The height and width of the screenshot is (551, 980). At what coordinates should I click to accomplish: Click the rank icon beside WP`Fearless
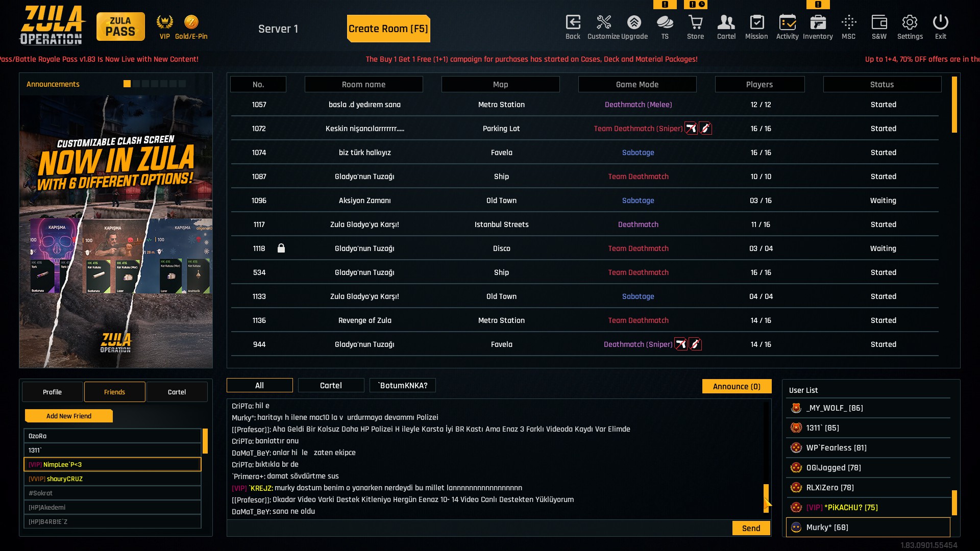pos(796,448)
